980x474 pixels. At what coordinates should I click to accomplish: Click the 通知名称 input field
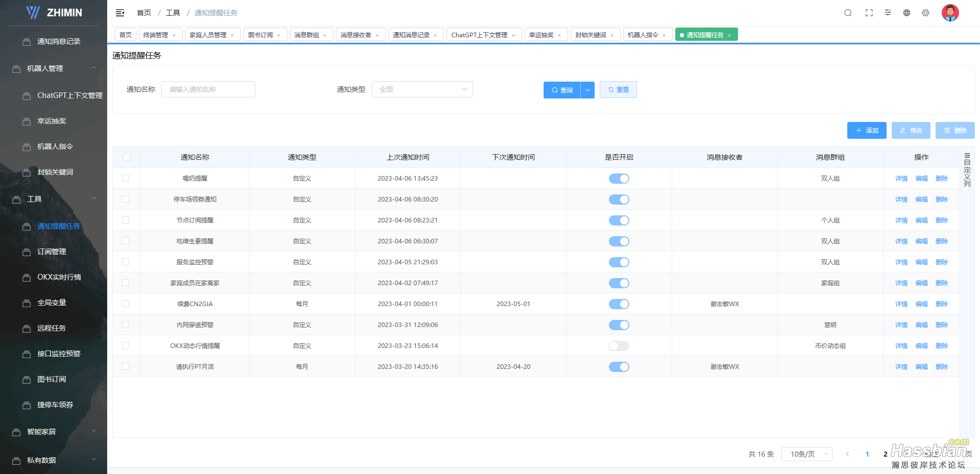[x=208, y=89]
